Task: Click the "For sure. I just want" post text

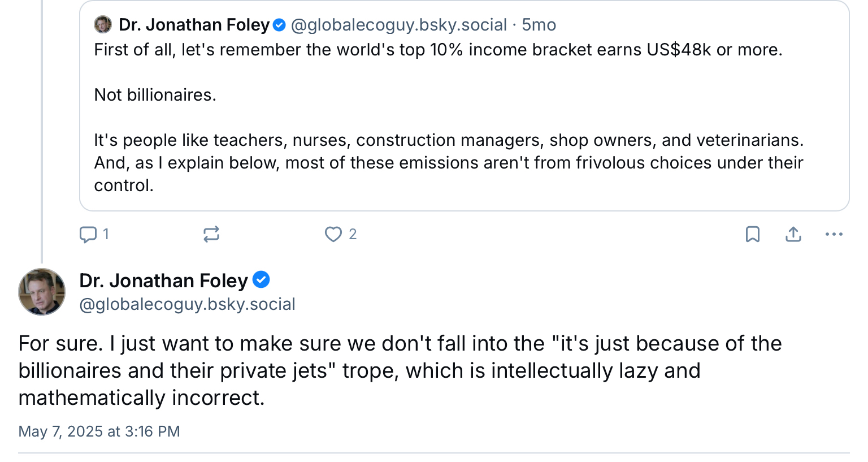Action: pos(400,370)
